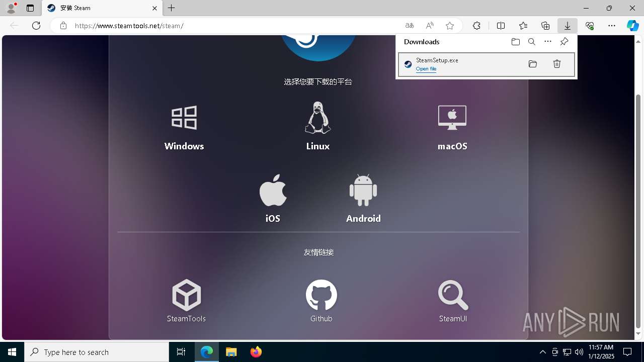Click the Windows text label

pos(184,146)
